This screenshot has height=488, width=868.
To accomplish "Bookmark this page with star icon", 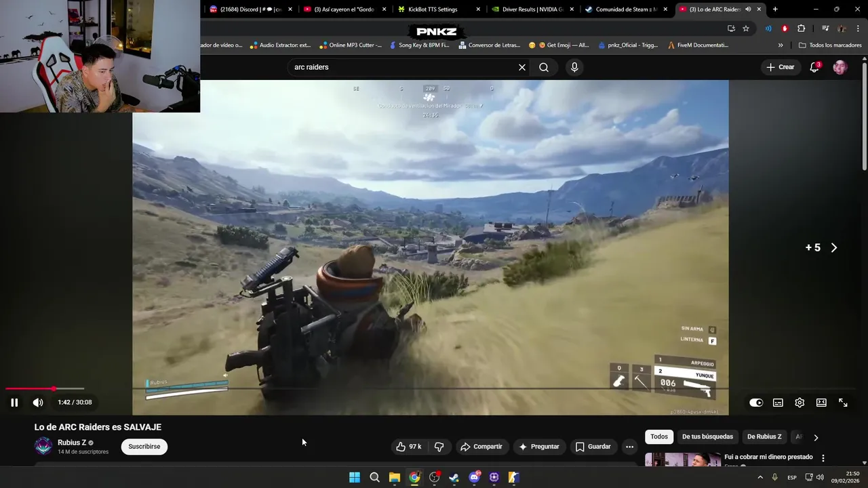I will tap(746, 28).
